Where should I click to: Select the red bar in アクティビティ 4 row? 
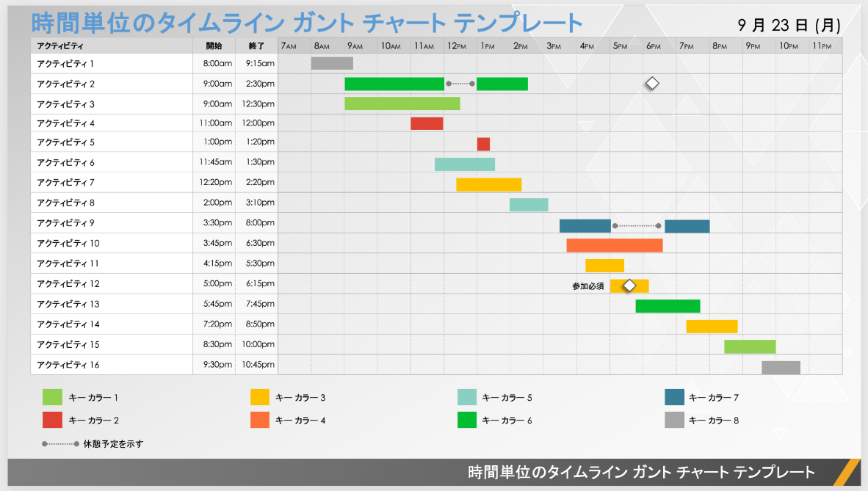427,123
